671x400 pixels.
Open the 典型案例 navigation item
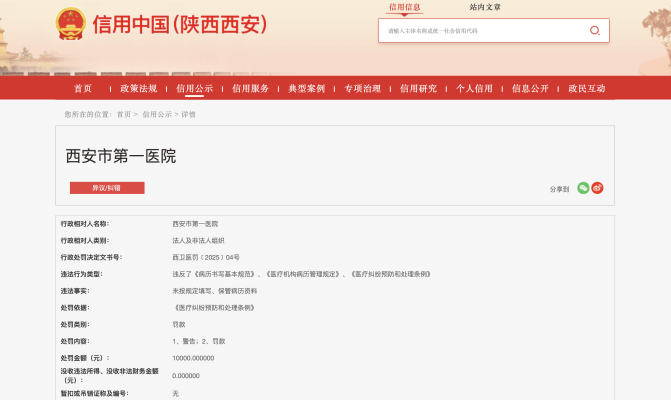[306, 89]
